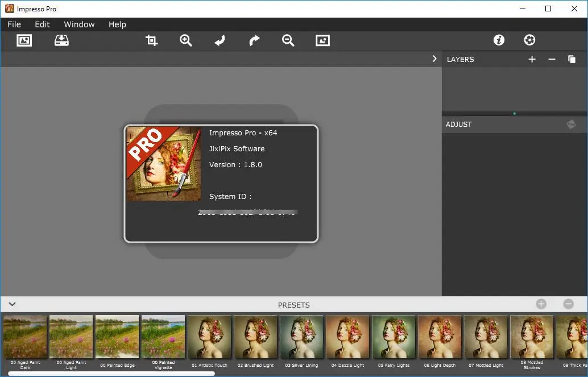Viewport: 588px width, 377px height.
Task: Remove layer with minus icon
Action: (552, 59)
